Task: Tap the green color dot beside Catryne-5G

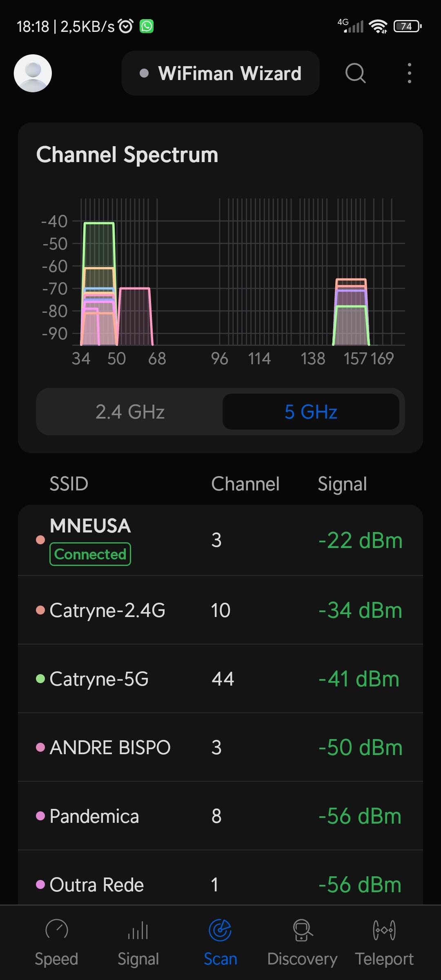Action: (x=40, y=679)
